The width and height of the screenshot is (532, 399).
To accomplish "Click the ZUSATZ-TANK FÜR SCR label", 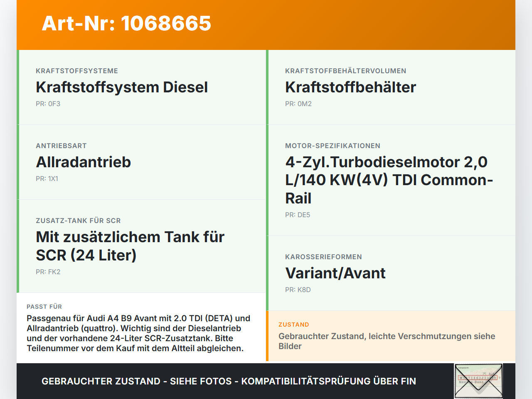I will click(78, 221).
